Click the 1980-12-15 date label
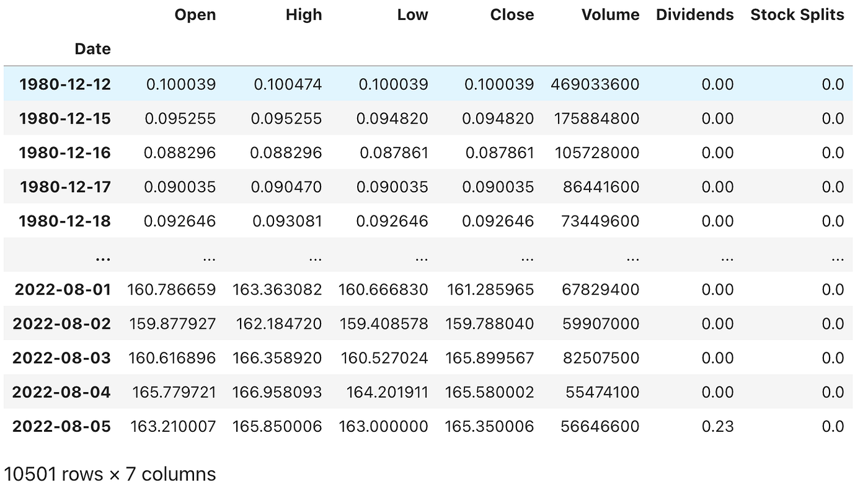 click(63, 118)
